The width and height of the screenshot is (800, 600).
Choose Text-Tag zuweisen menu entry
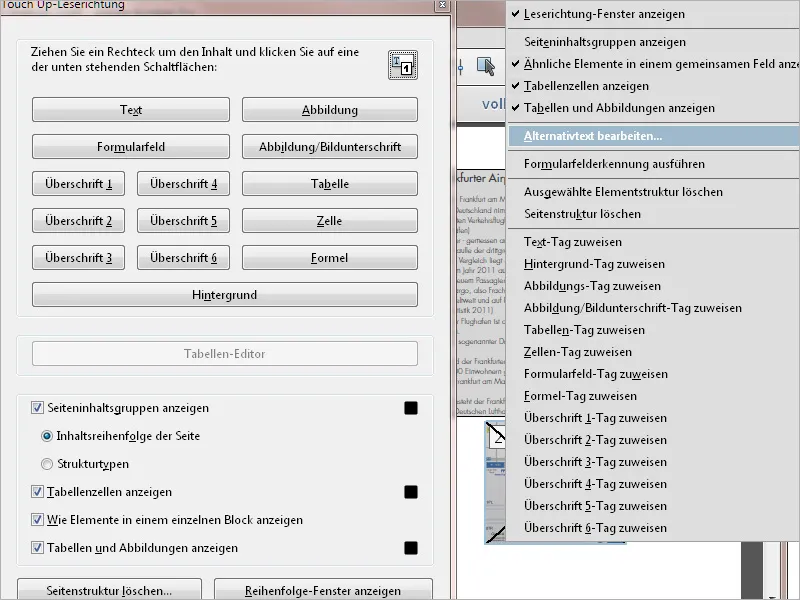click(x=654, y=242)
